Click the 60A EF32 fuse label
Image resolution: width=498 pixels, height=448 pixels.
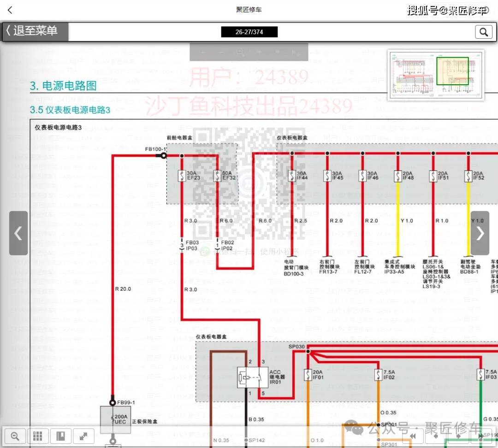229,176
